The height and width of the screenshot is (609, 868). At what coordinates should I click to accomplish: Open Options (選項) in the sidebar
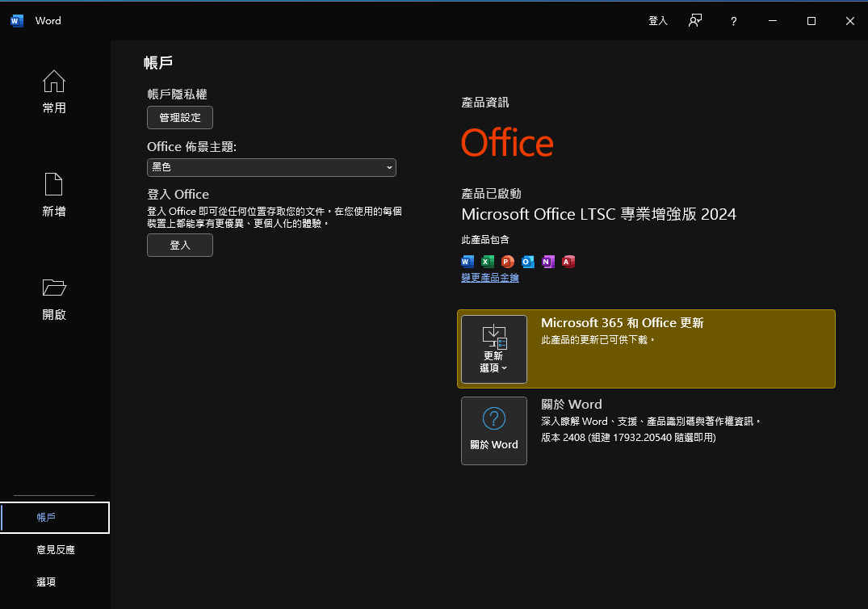click(47, 582)
